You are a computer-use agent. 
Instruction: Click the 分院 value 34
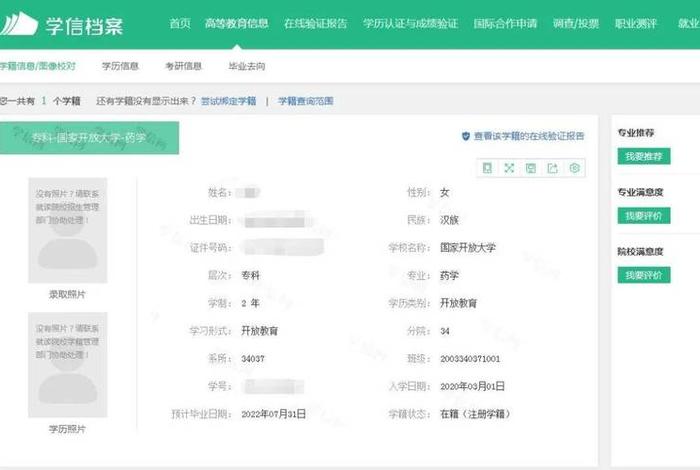pos(445,331)
